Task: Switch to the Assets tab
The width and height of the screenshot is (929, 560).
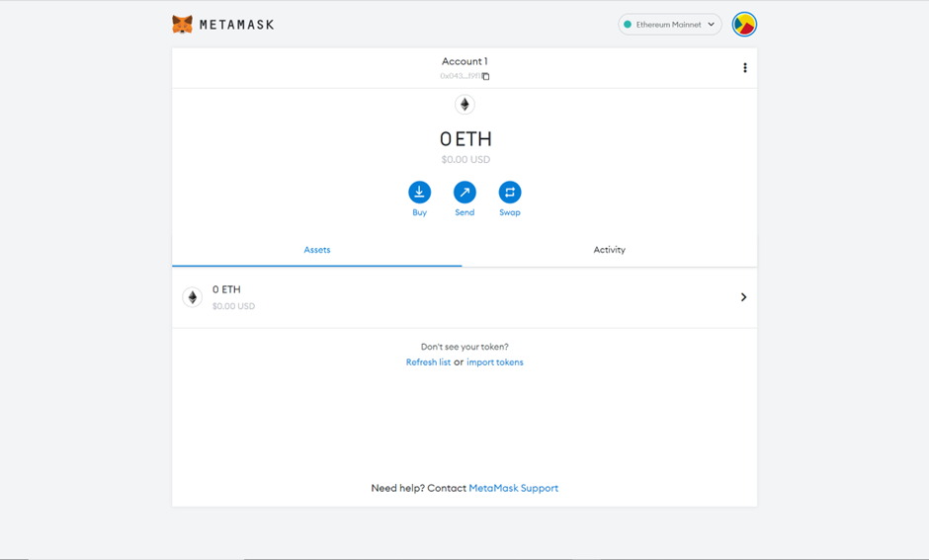Action: click(x=317, y=250)
